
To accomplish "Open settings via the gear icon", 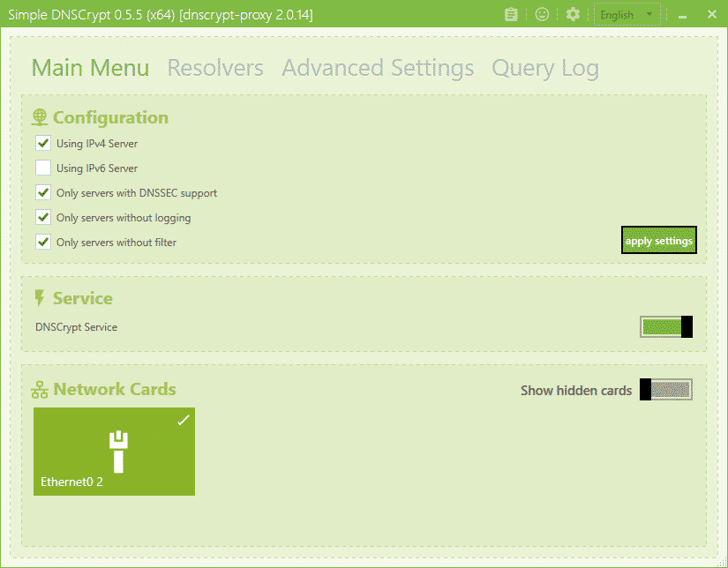I will [x=573, y=15].
